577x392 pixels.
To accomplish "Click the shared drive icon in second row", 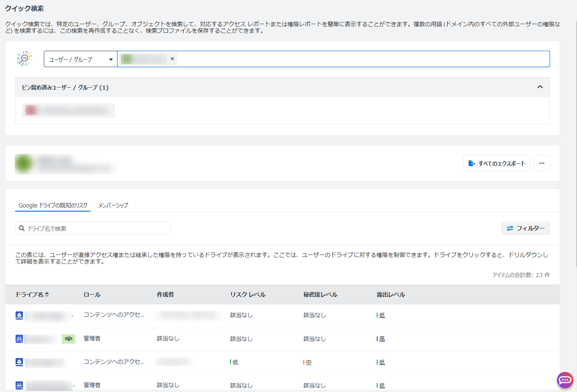I will click(19, 339).
